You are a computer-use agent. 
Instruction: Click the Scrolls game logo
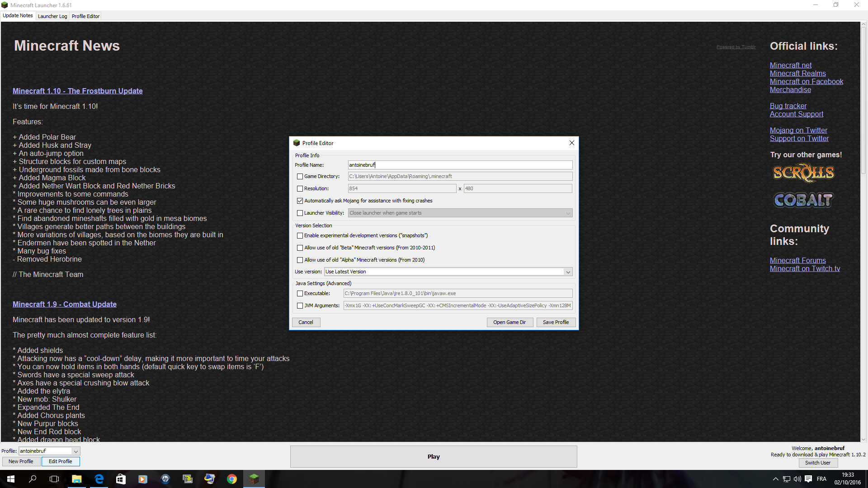(x=803, y=173)
